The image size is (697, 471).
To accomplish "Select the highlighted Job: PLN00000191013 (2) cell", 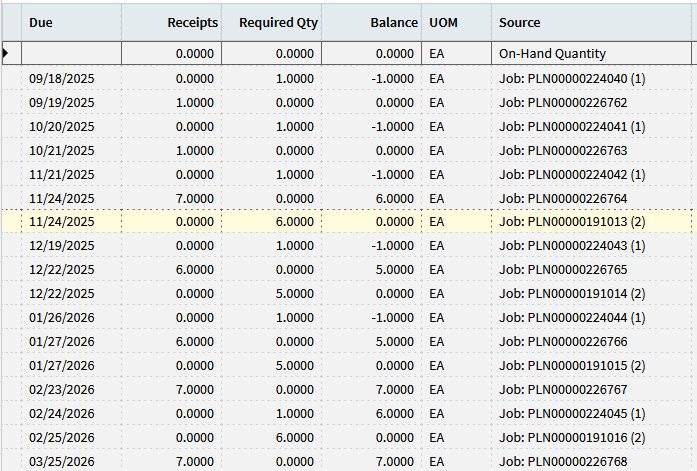I will (592, 221).
